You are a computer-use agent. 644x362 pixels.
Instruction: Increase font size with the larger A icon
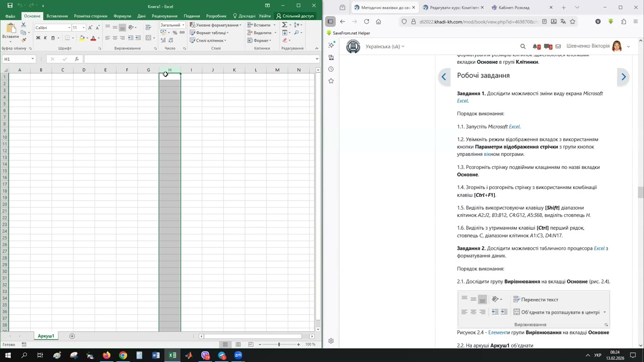click(91, 28)
